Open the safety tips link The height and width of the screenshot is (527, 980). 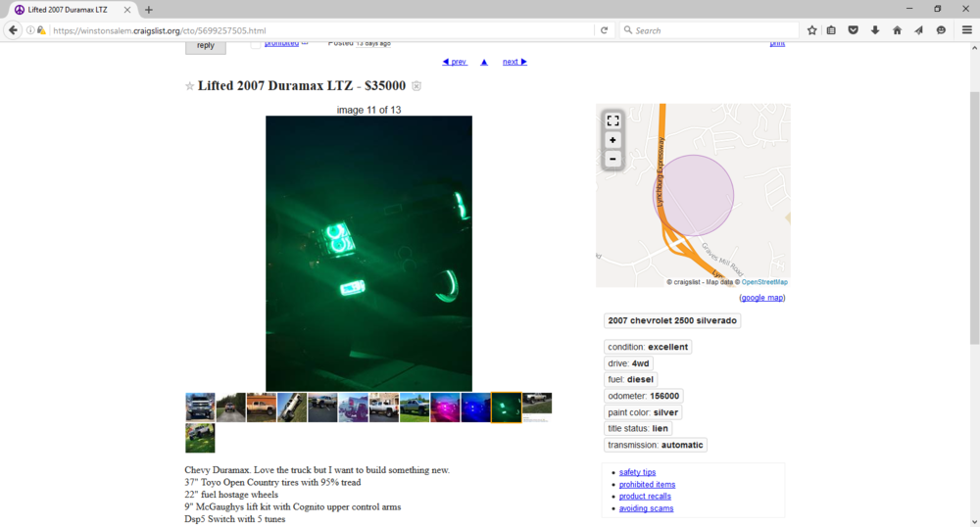pos(637,472)
